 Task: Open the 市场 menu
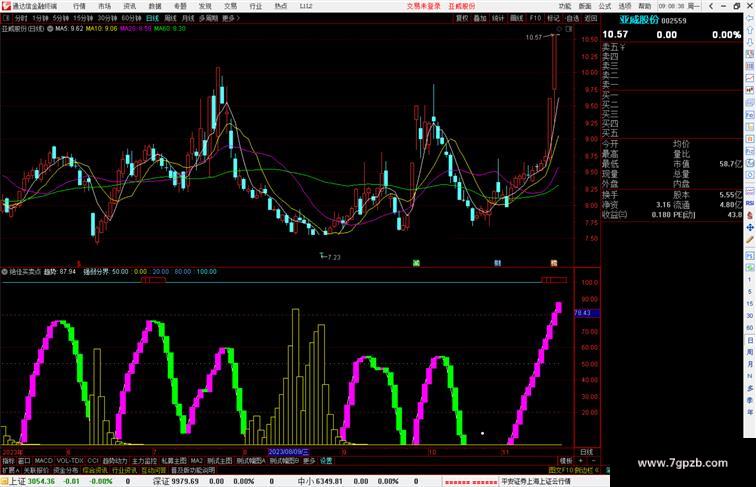click(104, 6)
